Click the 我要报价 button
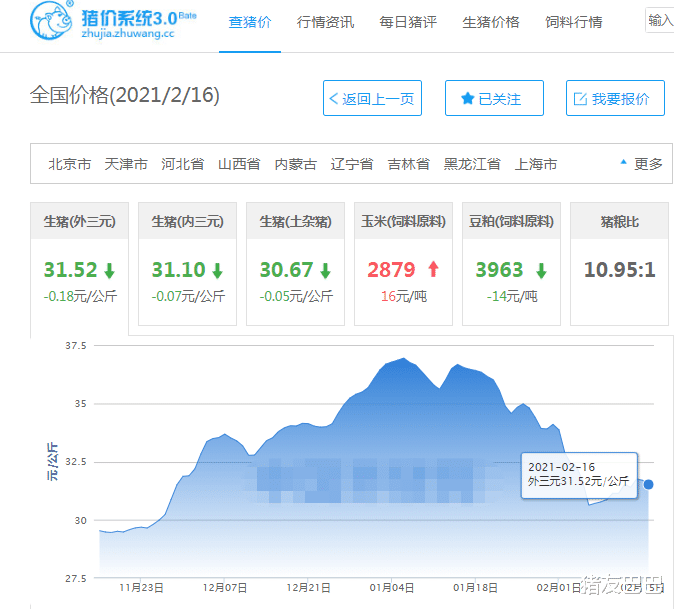Image resolution: width=674 pixels, height=609 pixels. pyautogui.click(x=615, y=98)
